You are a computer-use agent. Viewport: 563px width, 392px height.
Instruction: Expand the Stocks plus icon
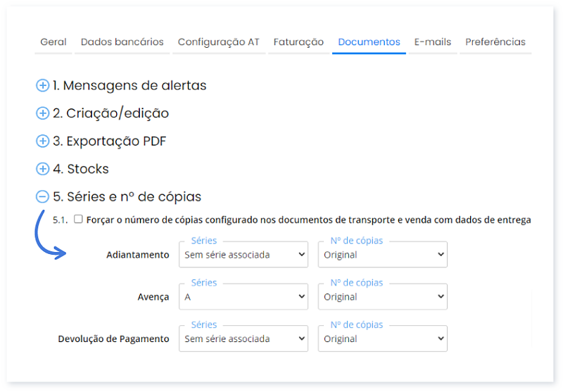click(42, 169)
